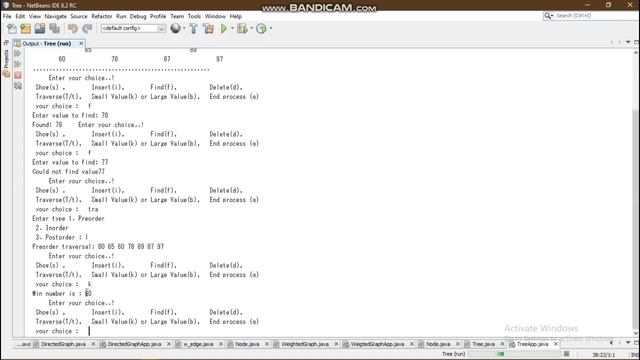Open the Window menu

tap(215, 16)
